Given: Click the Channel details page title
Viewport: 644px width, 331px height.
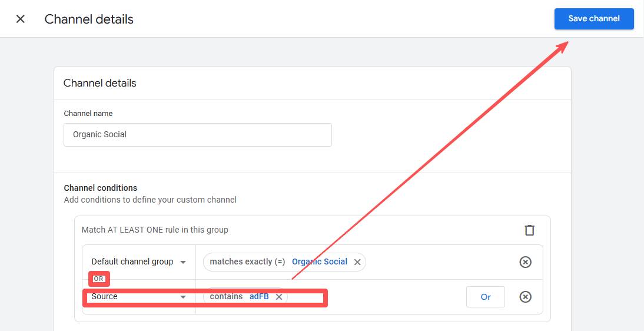Looking at the screenshot, I should pos(89,19).
